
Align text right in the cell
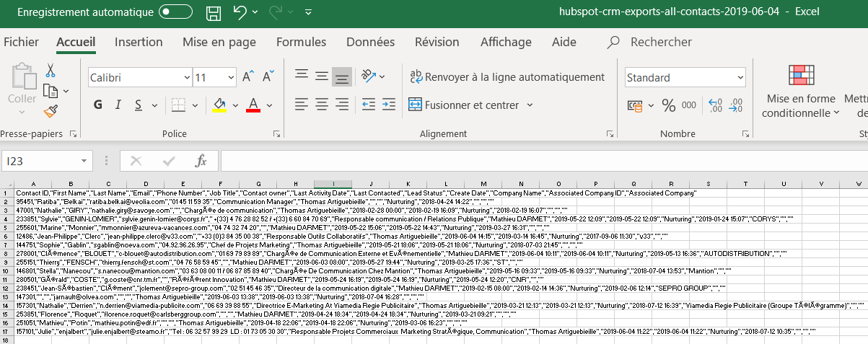342,105
